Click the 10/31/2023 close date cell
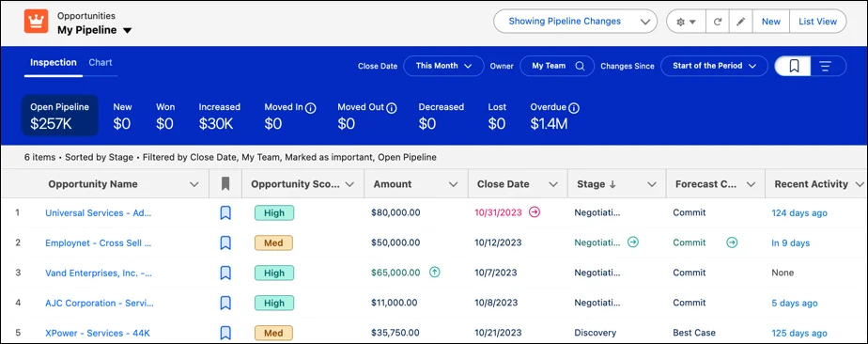868x344 pixels. pos(498,212)
